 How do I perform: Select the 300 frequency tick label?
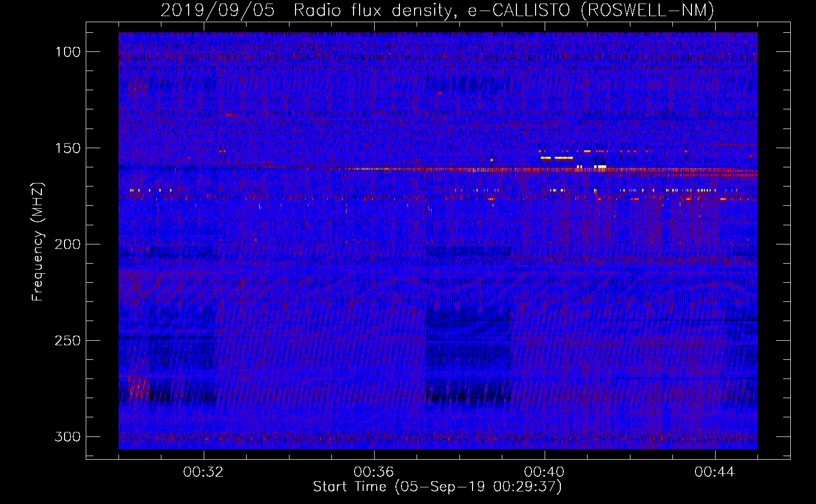pyautogui.click(x=68, y=436)
